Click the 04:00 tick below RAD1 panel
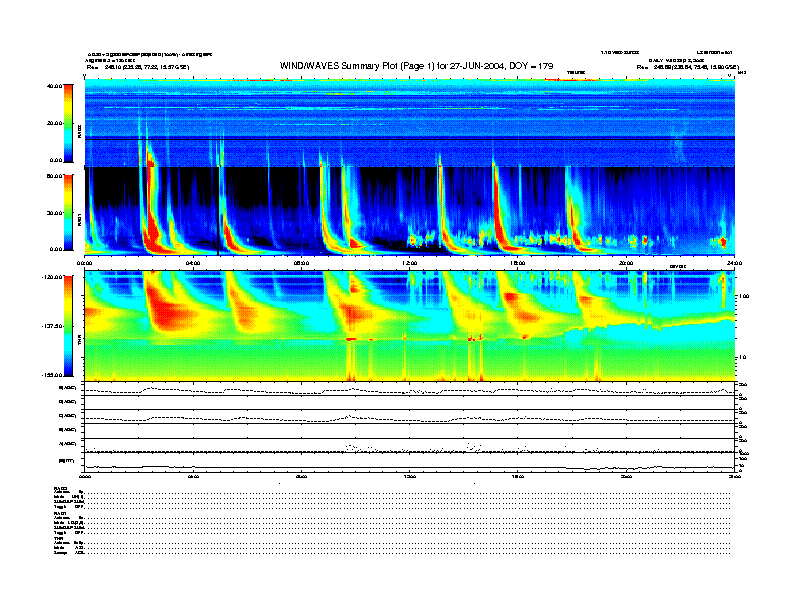The height and width of the screenshot is (612, 792). [194, 262]
